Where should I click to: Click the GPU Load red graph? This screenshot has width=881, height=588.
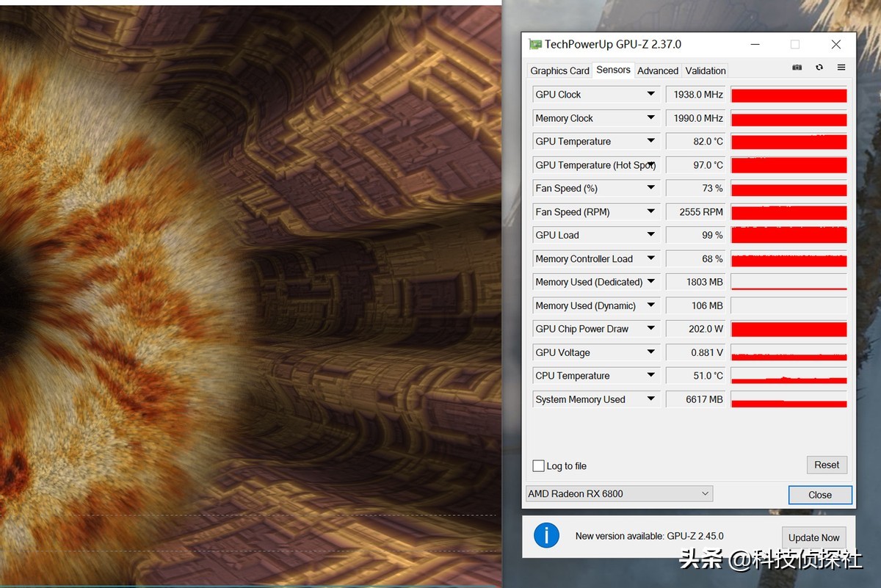[788, 235]
